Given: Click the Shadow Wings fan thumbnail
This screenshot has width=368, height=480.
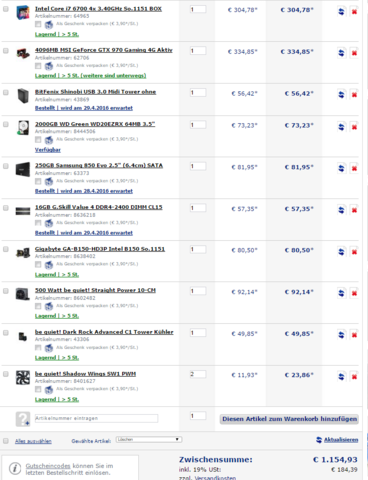Looking at the screenshot, I should tap(23, 378).
